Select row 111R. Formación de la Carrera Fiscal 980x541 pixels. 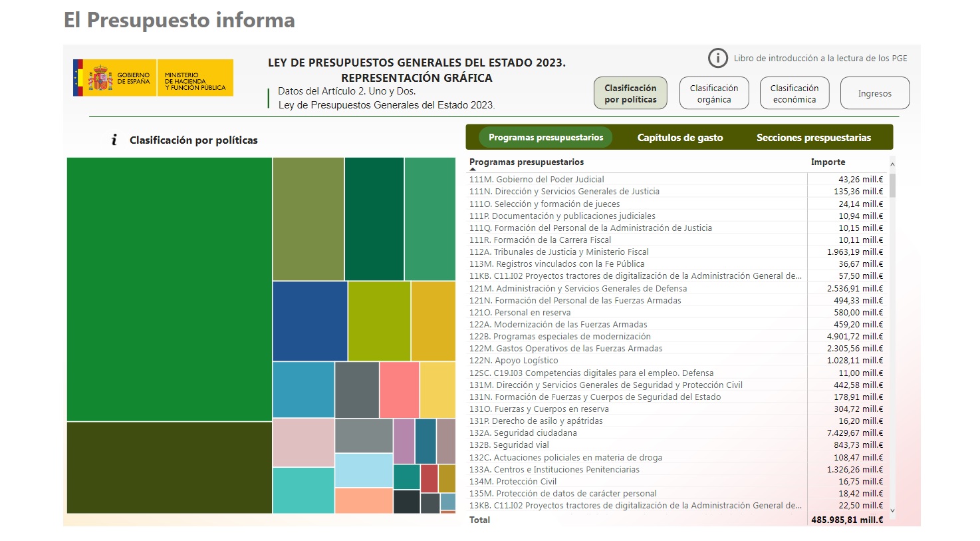coord(677,240)
